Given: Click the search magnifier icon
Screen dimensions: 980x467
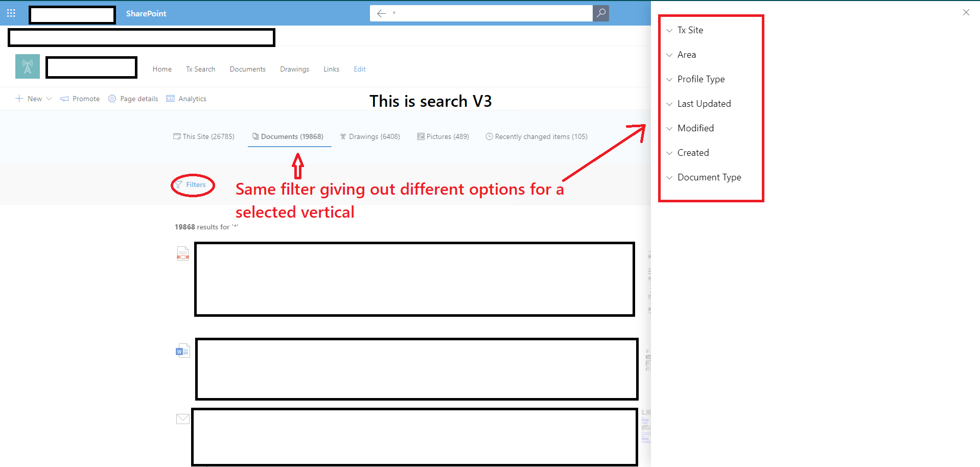Looking at the screenshot, I should point(601,13).
